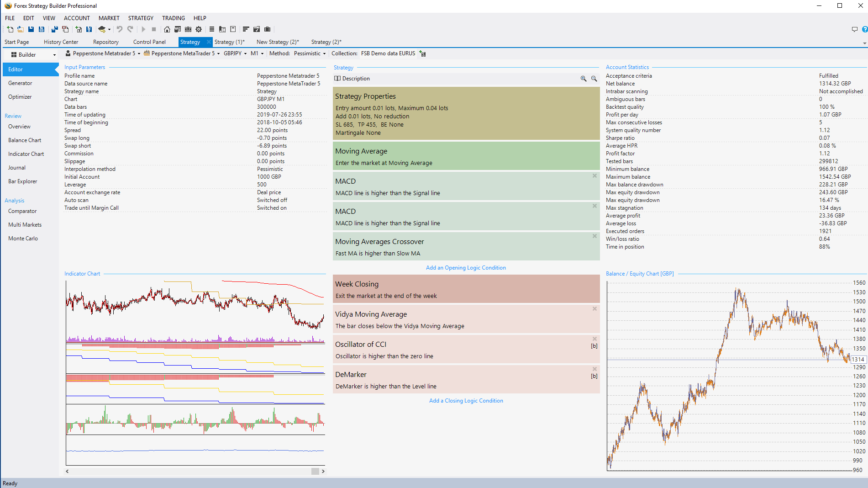Click the Undo arrow icon

click(x=119, y=29)
